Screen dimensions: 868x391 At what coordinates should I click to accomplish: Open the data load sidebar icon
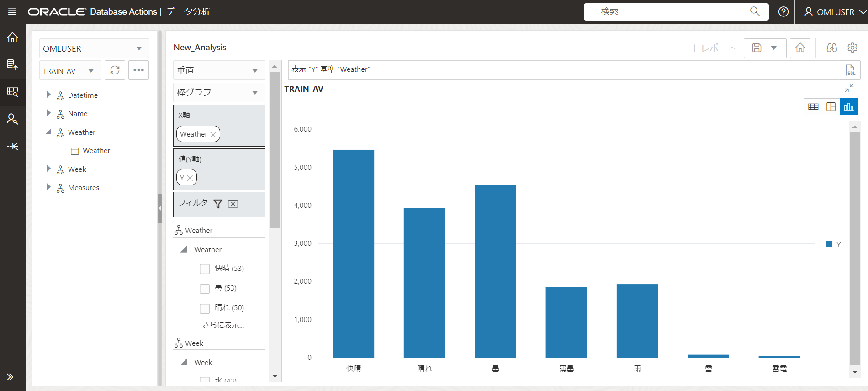point(12,64)
